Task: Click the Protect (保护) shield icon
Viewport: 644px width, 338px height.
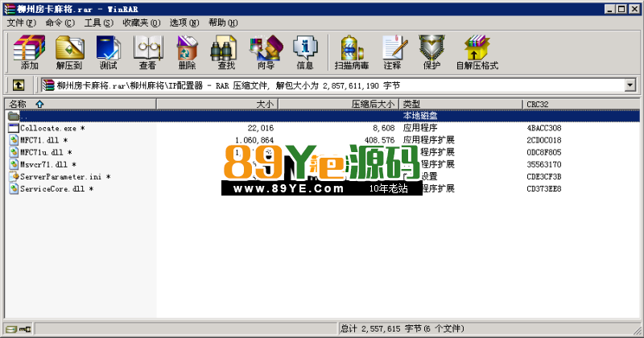Action: (431, 52)
